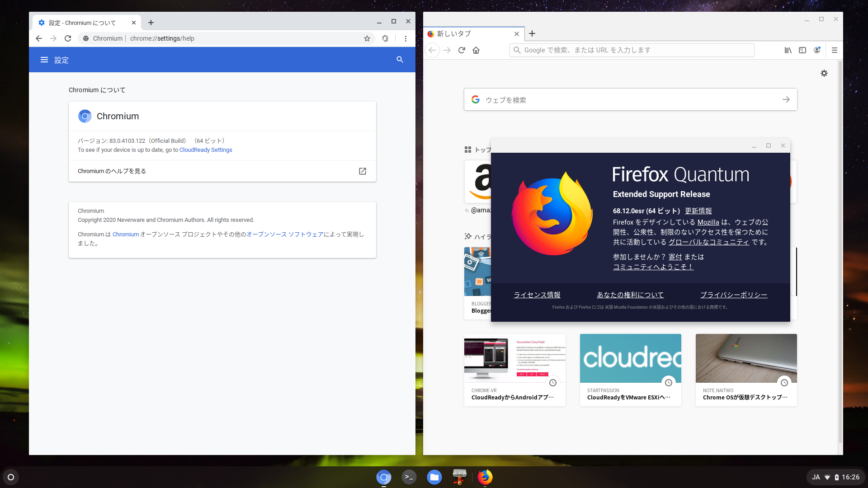868x488 pixels.
Task: Click the 更新情報 link in Firefox dialog
Action: (x=698, y=211)
